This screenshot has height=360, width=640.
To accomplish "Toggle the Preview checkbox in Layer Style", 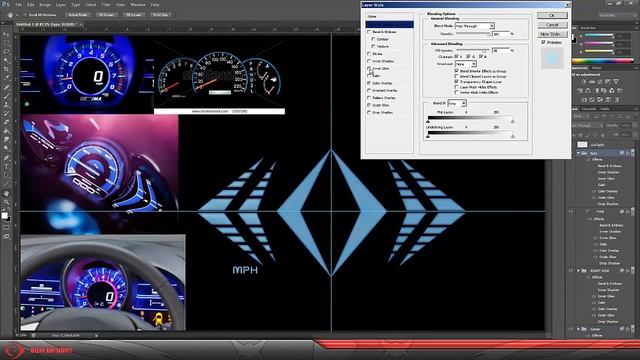I will coord(543,42).
